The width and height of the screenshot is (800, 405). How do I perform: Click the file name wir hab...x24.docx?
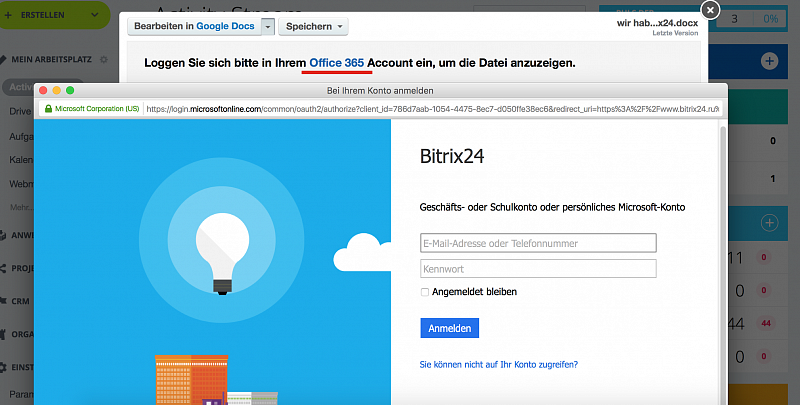658,23
